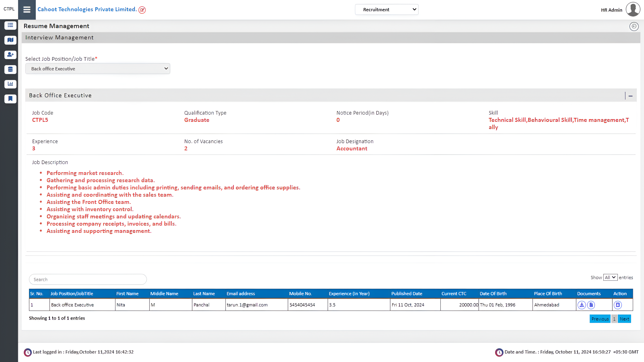Edit company name pencil icon

[x=142, y=10]
